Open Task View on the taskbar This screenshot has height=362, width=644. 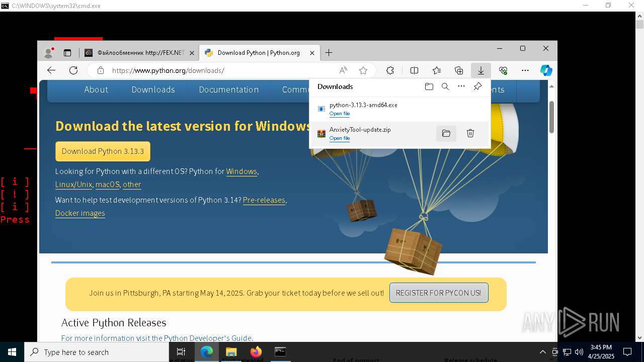181,352
